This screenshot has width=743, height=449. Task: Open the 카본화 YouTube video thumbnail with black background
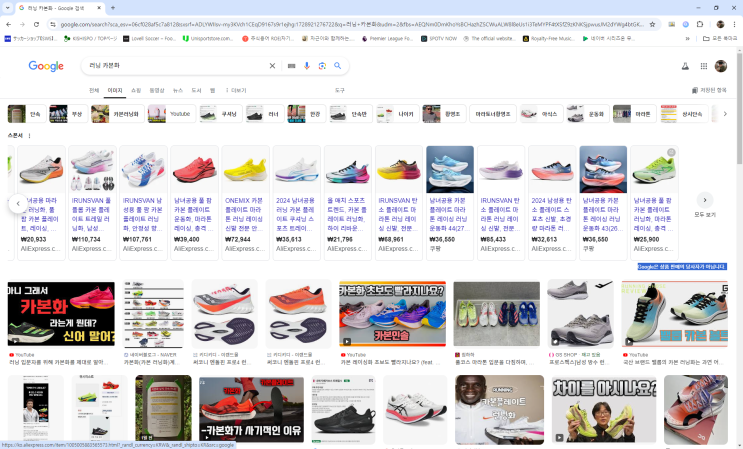click(61, 314)
